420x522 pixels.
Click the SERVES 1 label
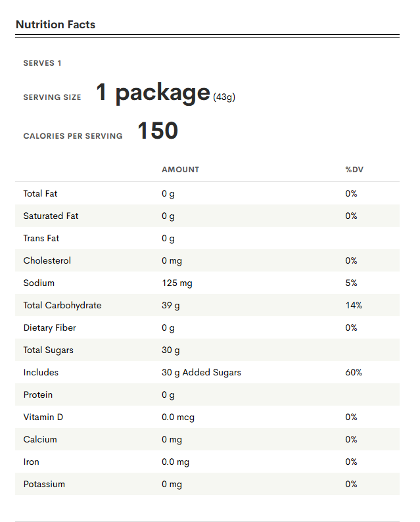(x=42, y=63)
